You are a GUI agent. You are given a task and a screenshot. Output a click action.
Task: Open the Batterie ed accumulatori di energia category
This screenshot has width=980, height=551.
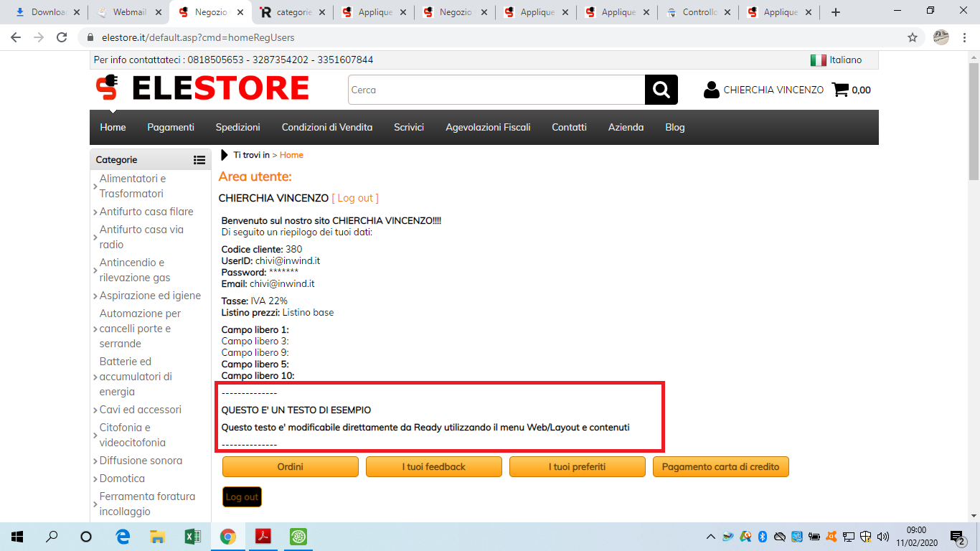coord(136,377)
